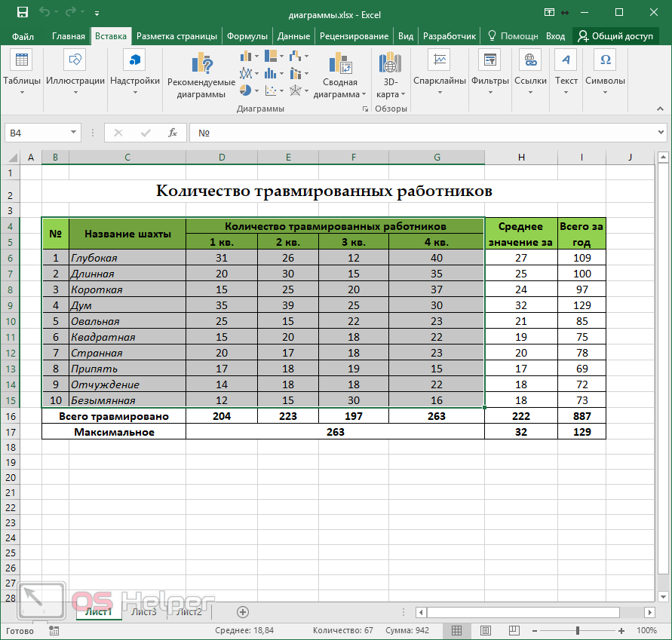Open the Диаграммы dialog launcher
This screenshot has width=672, height=640.
[366, 109]
